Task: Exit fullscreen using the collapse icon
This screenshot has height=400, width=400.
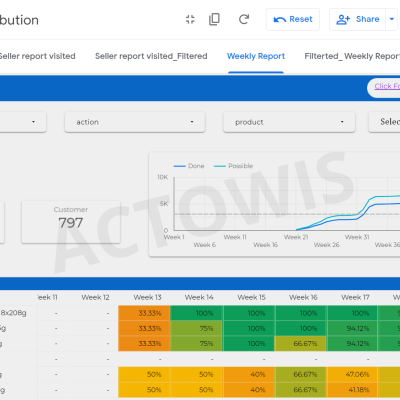Action: click(190, 19)
